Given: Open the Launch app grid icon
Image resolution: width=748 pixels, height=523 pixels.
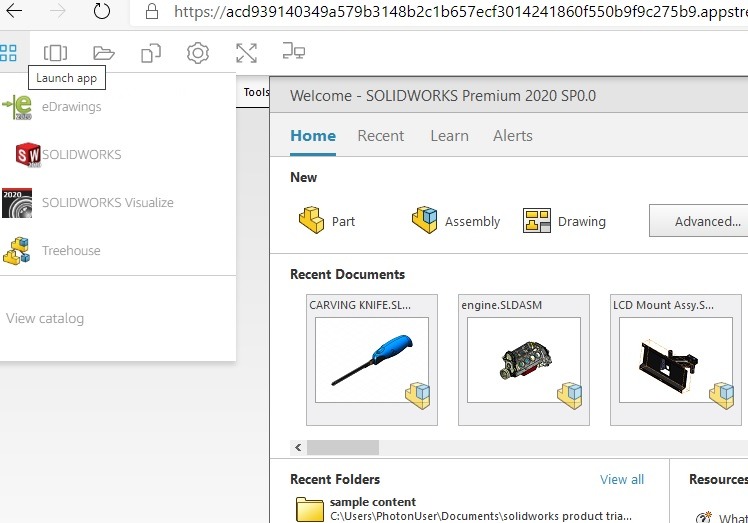Looking at the screenshot, I should tap(8, 53).
